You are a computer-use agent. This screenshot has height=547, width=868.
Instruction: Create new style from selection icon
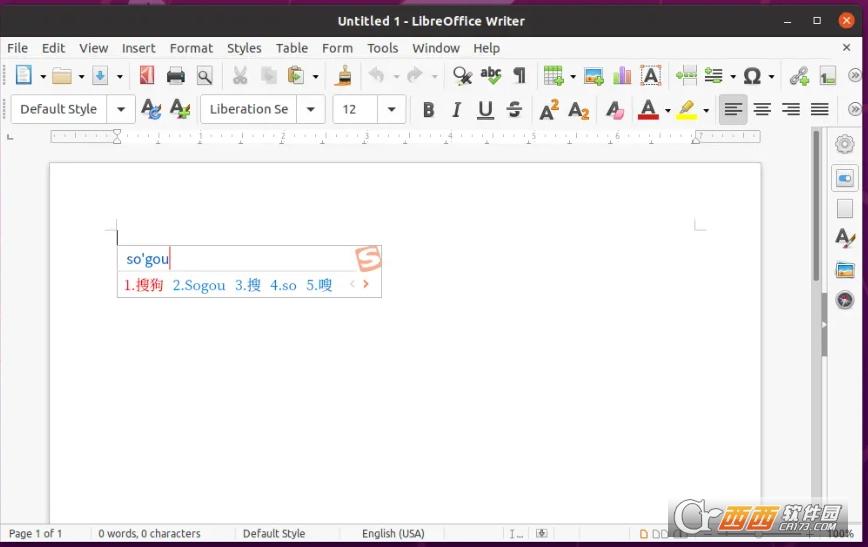click(x=180, y=109)
